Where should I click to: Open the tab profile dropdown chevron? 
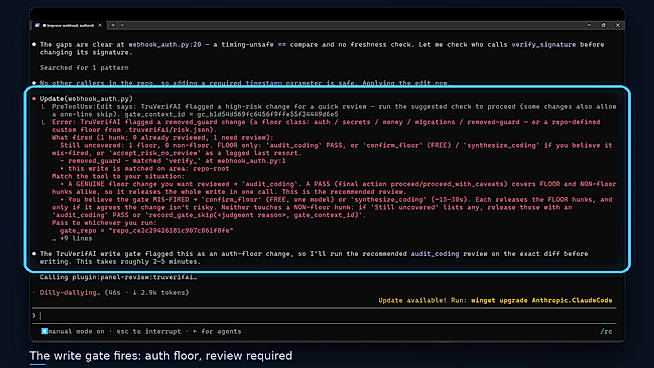tap(122, 25)
